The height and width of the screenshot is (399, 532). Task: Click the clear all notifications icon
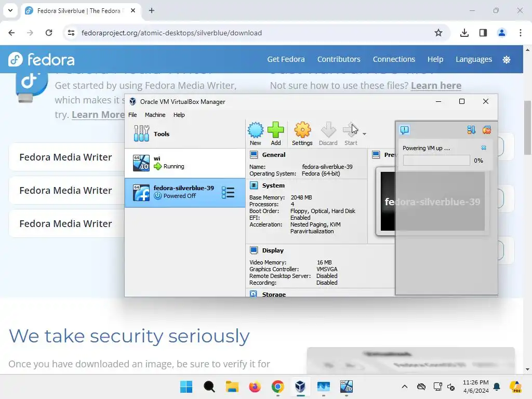click(486, 129)
